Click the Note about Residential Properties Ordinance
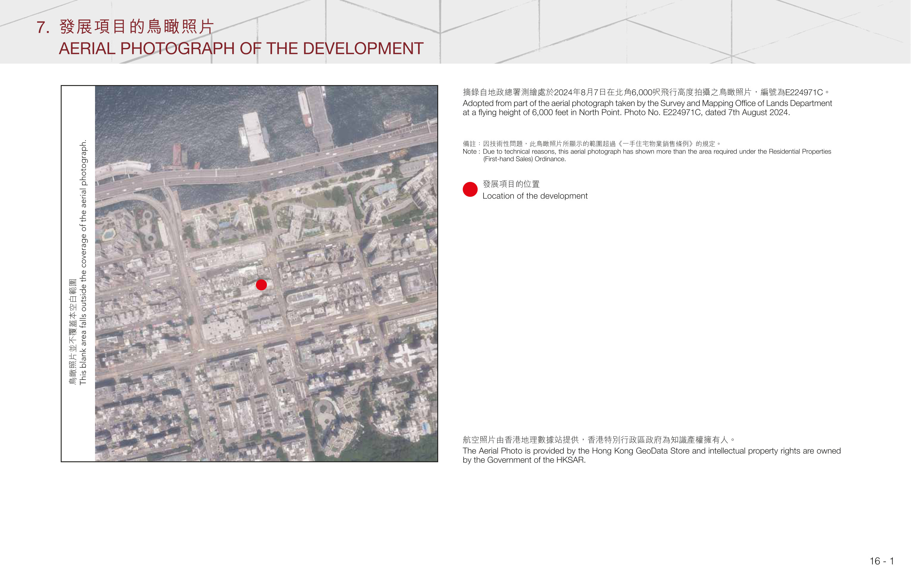The height and width of the screenshot is (588, 911). coord(647,155)
